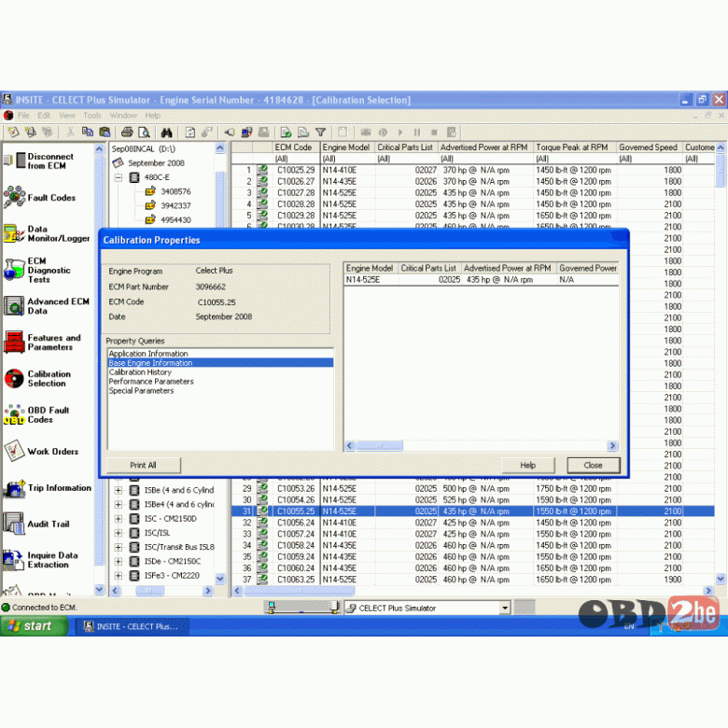Screen dimensions: 728x728
Task: Click the binoculars Find icon
Action: 166,133
